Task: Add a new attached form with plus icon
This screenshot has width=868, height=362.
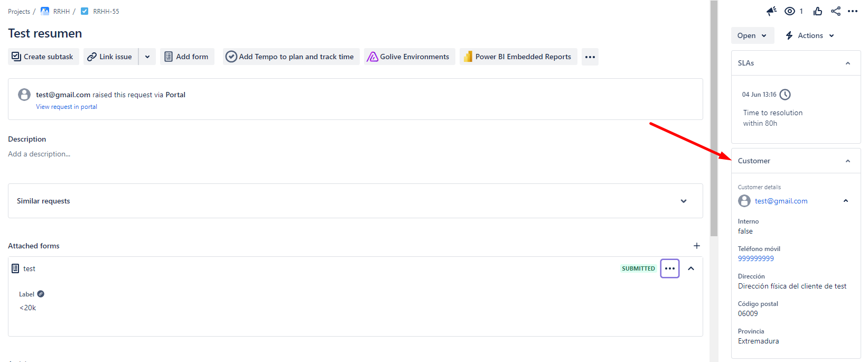Action: tap(696, 246)
